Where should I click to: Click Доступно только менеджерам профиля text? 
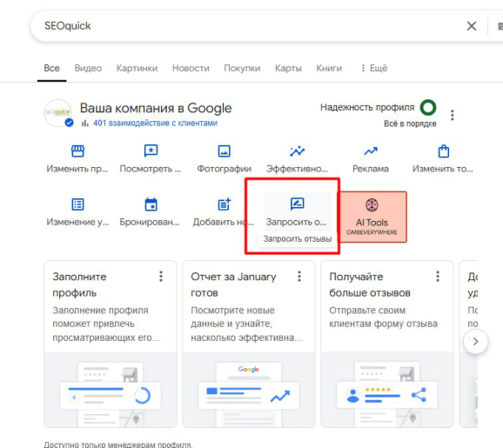coord(118,445)
